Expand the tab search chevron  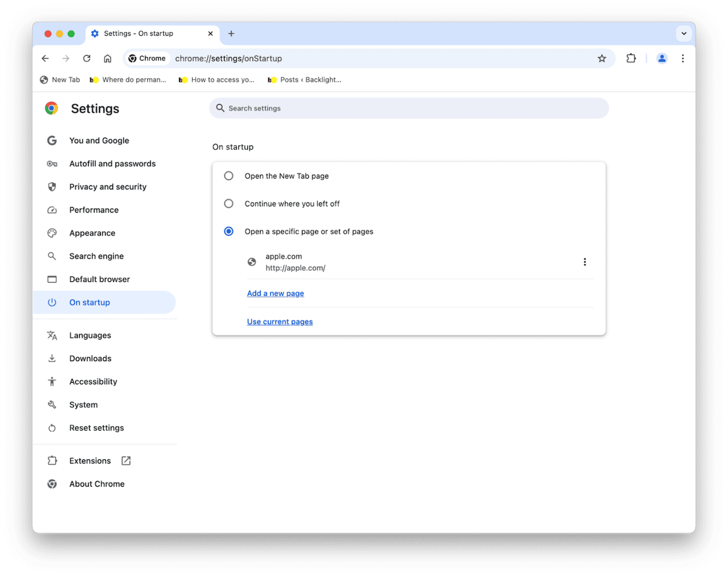[684, 34]
